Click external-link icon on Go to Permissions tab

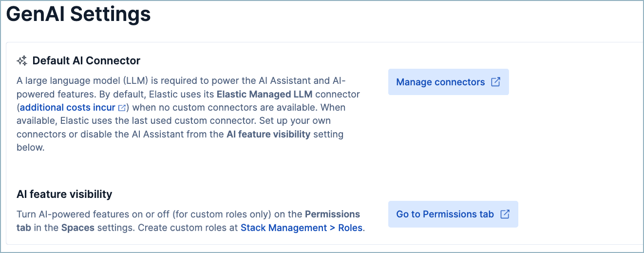click(505, 214)
